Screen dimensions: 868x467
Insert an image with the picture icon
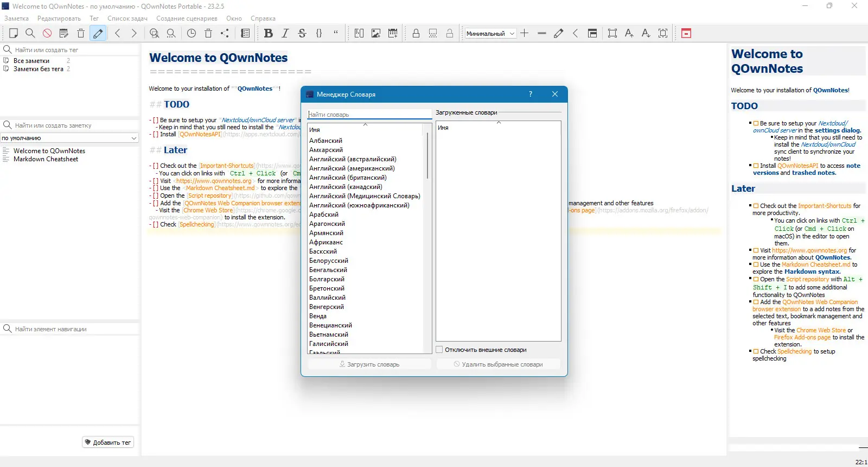tap(376, 33)
